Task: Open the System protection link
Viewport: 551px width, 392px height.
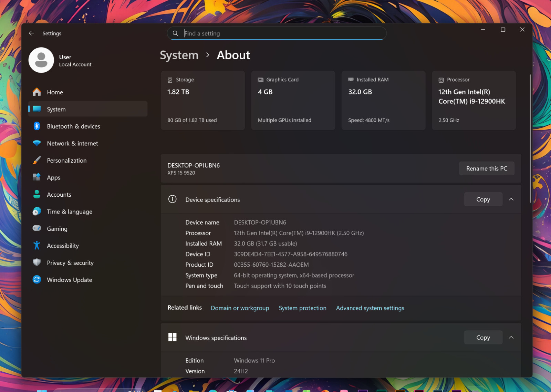Action: point(303,308)
